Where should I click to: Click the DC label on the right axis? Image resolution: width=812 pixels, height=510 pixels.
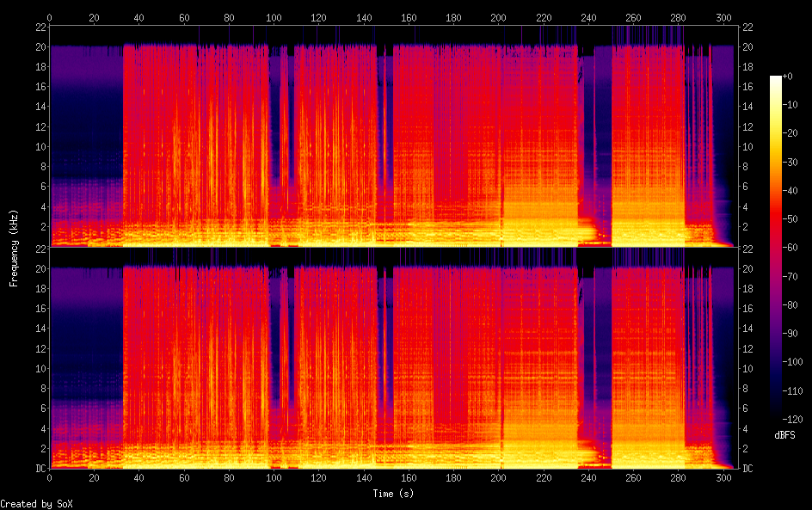[x=748, y=469]
